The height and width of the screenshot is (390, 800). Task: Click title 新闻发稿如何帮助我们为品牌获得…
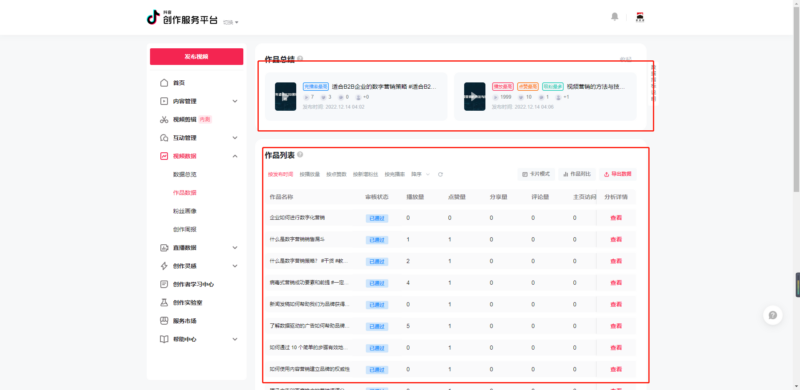click(x=309, y=304)
